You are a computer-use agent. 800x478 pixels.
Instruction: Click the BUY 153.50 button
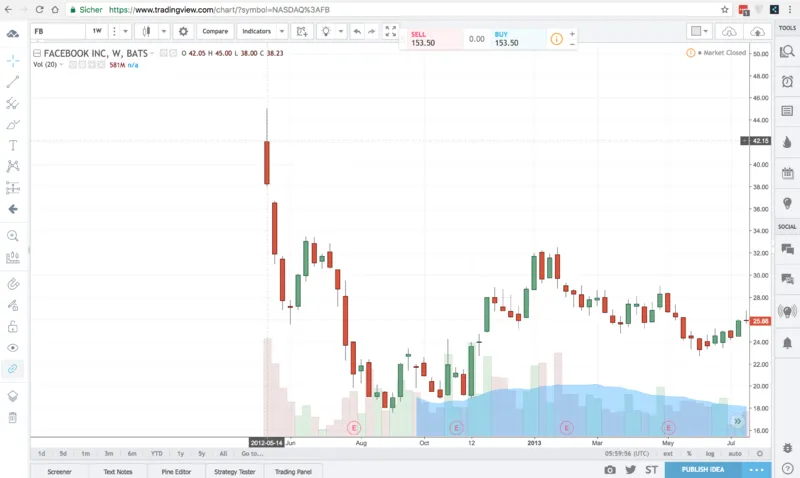[517, 39]
